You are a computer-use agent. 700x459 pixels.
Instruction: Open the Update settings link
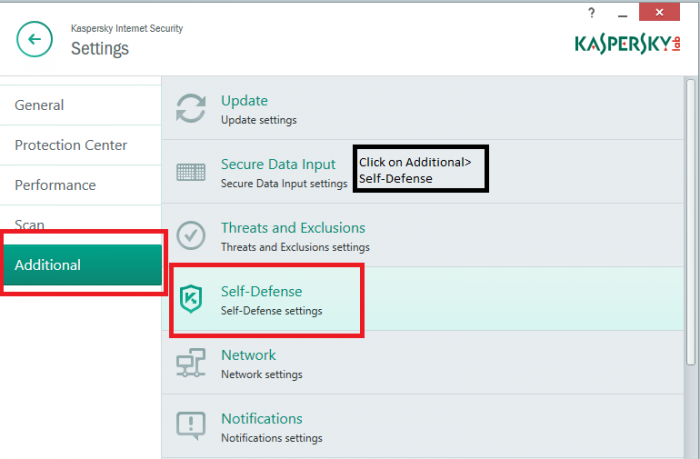[244, 100]
